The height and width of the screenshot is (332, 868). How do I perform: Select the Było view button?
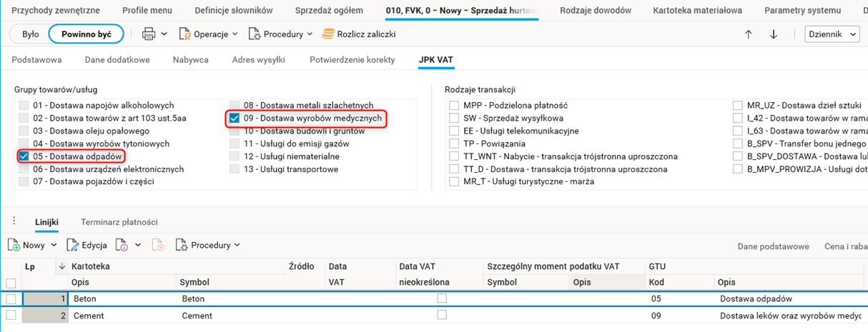(x=31, y=34)
